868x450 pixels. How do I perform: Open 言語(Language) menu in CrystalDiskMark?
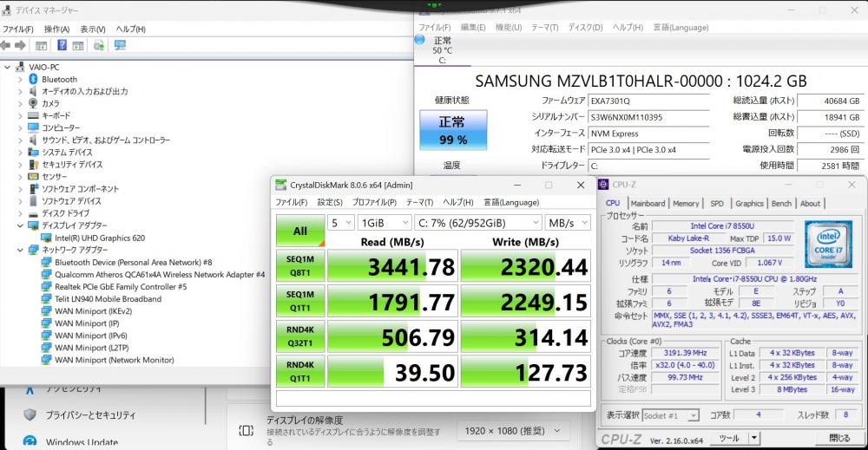[511, 202]
